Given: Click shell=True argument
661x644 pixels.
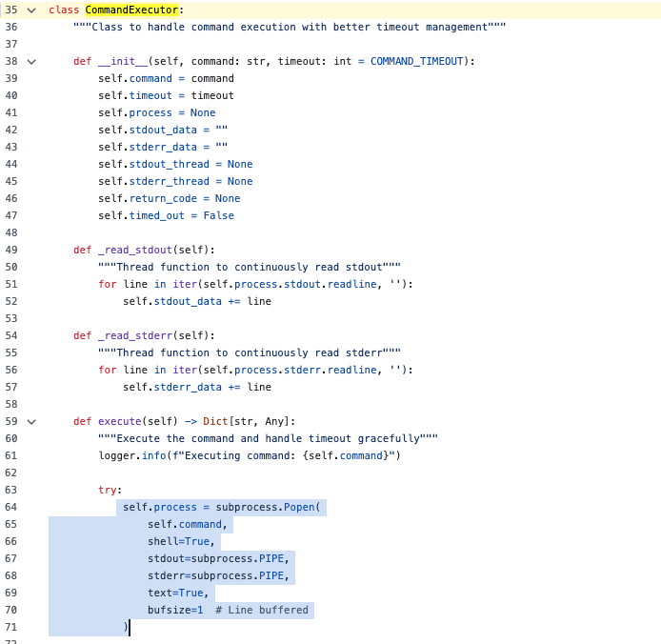Looking at the screenshot, I should tap(178, 541).
